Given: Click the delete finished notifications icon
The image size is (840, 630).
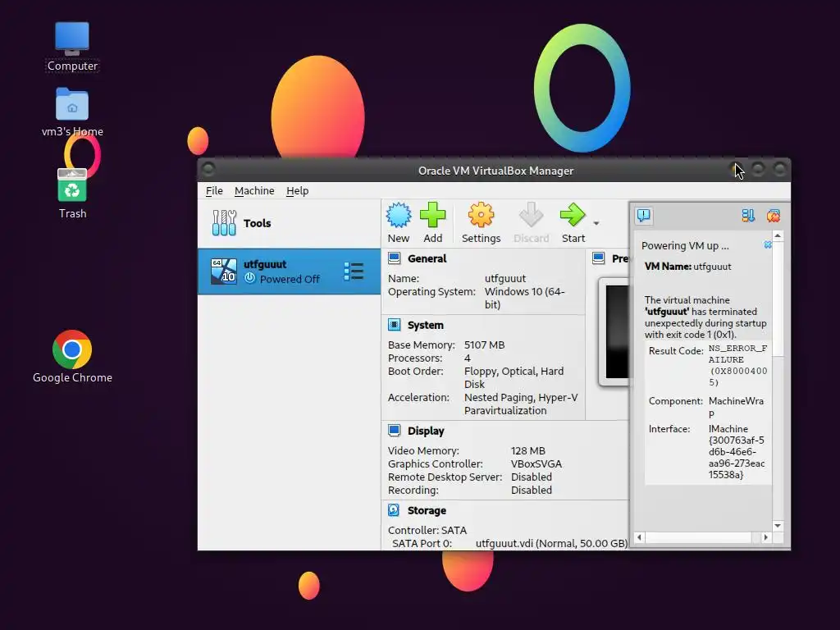Looking at the screenshot, I should [773, 216].
